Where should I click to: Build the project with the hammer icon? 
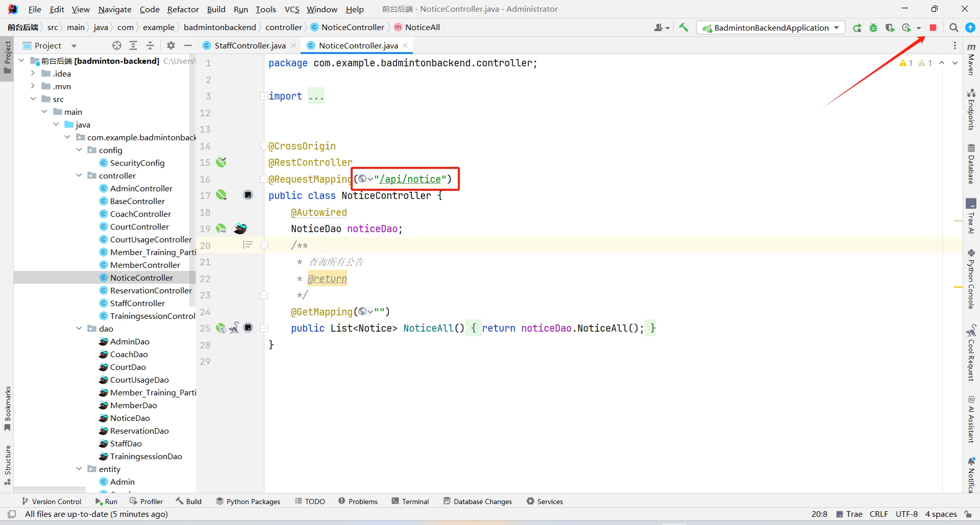click(683, 28)
